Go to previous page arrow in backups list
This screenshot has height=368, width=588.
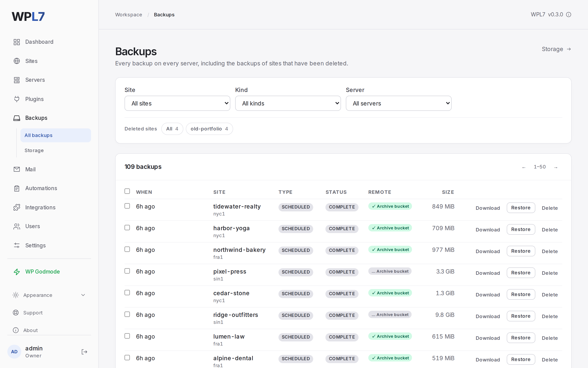(524, 167)
